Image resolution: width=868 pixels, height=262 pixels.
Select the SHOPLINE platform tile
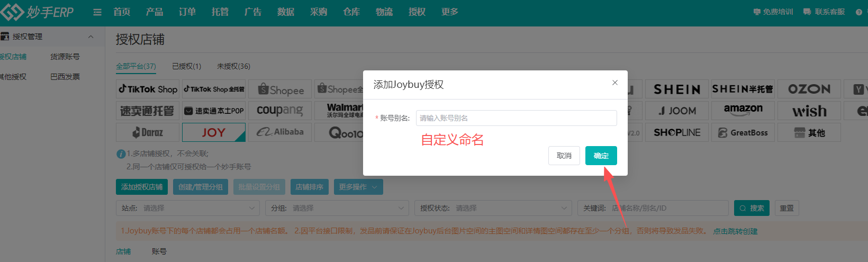click(x=677, y=132)
